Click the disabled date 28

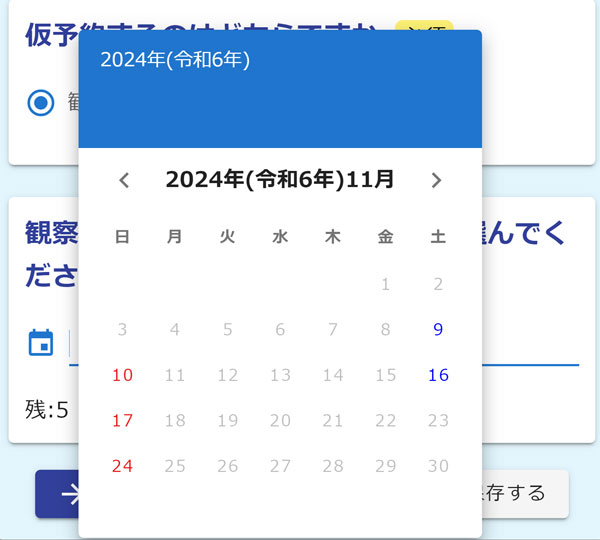point(333,466)
